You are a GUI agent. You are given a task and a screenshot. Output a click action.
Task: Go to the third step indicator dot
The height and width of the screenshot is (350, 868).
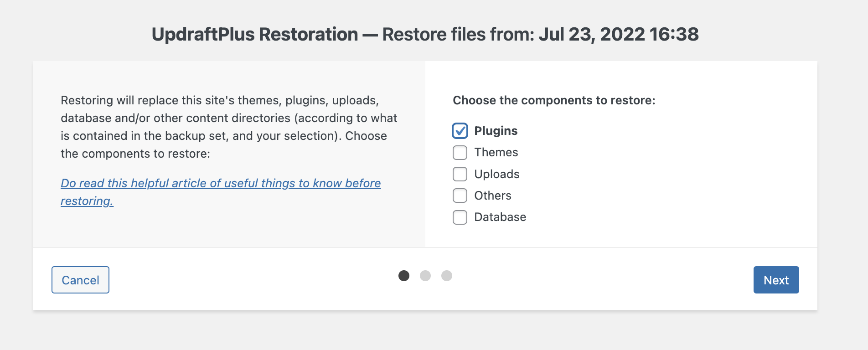pos(447,276)
